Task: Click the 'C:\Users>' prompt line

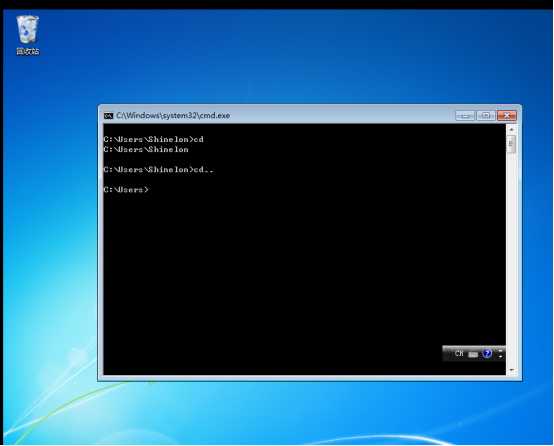Action: point(126,190)
